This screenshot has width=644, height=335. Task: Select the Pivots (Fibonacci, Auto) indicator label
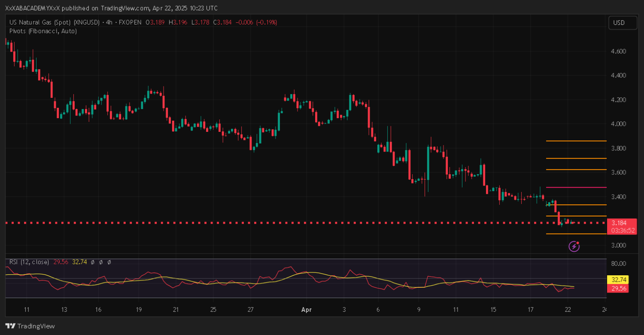pyautogui.click(x=43, y=31)
